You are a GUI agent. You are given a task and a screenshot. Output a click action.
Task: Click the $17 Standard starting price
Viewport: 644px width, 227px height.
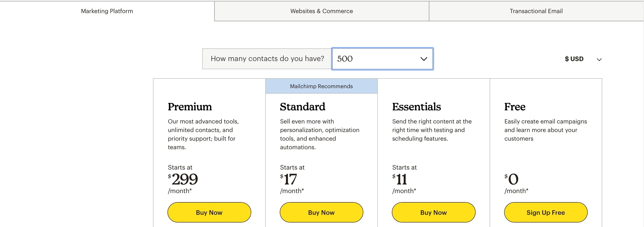tap(289, 179)
